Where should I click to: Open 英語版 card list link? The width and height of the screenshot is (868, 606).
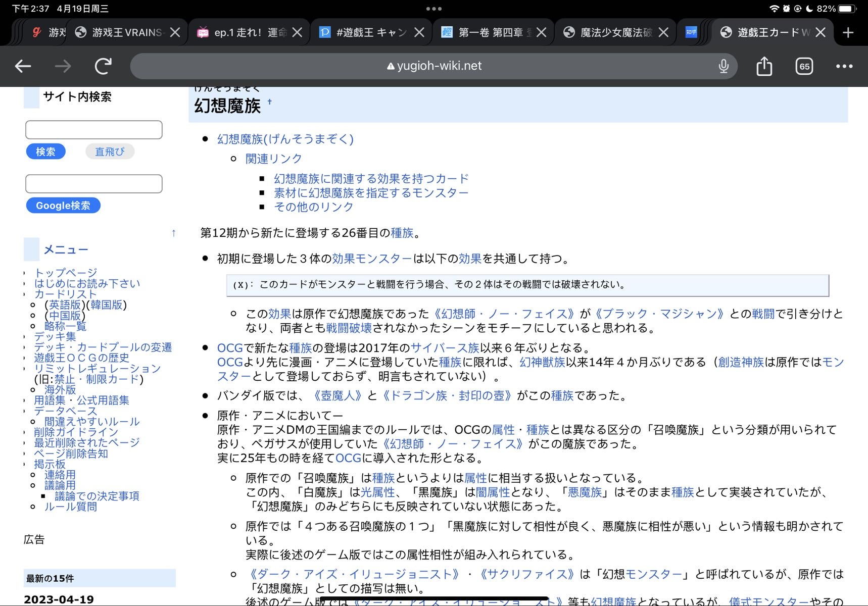tap(65, 305)
